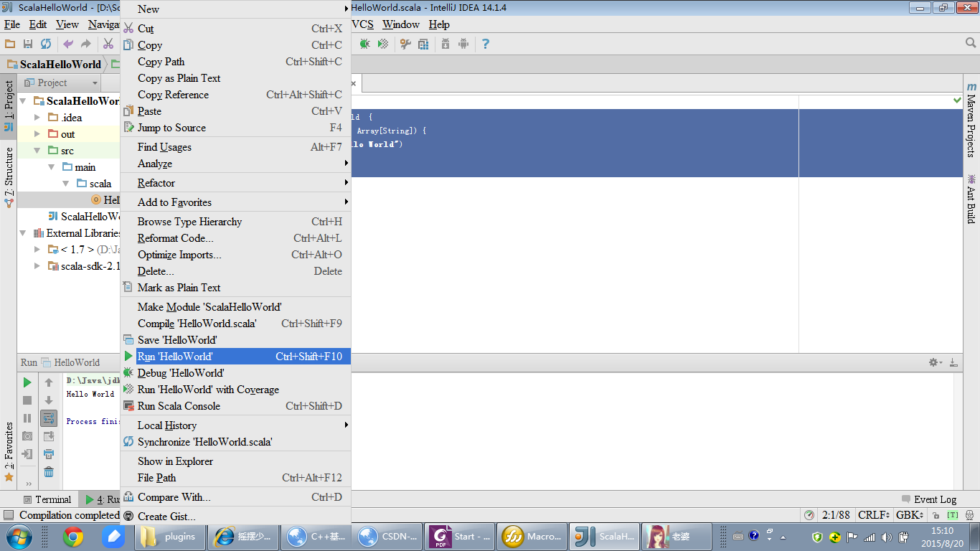Toggle the Use Soft Wraps button
The image size is (980, 551).
tap(49, 418)
